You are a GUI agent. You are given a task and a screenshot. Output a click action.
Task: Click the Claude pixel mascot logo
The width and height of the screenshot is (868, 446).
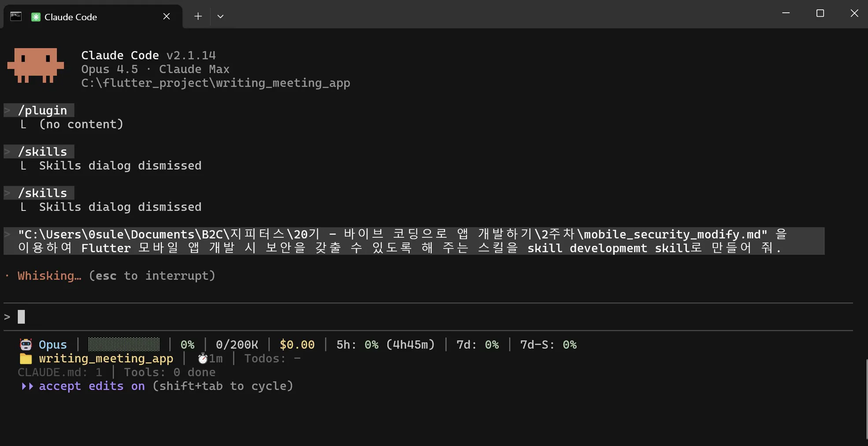coord(36,65)
